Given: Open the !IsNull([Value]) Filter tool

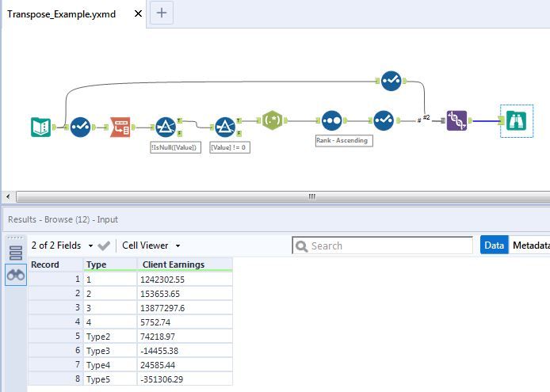Looking at the screenshot, I should pos(166,127).
